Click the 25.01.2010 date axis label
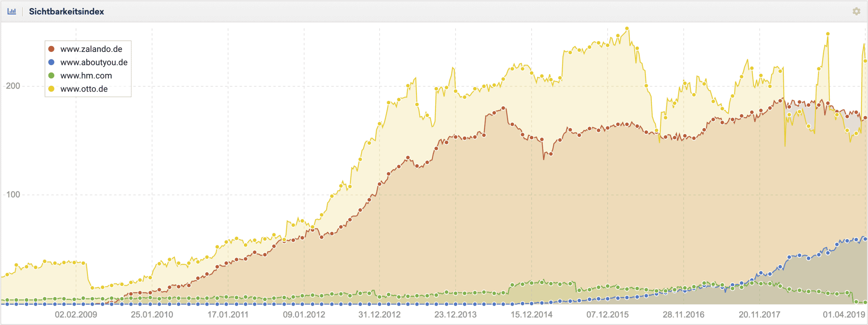The width and height of the screenshot is (868, 325). (x=152, y=314)
